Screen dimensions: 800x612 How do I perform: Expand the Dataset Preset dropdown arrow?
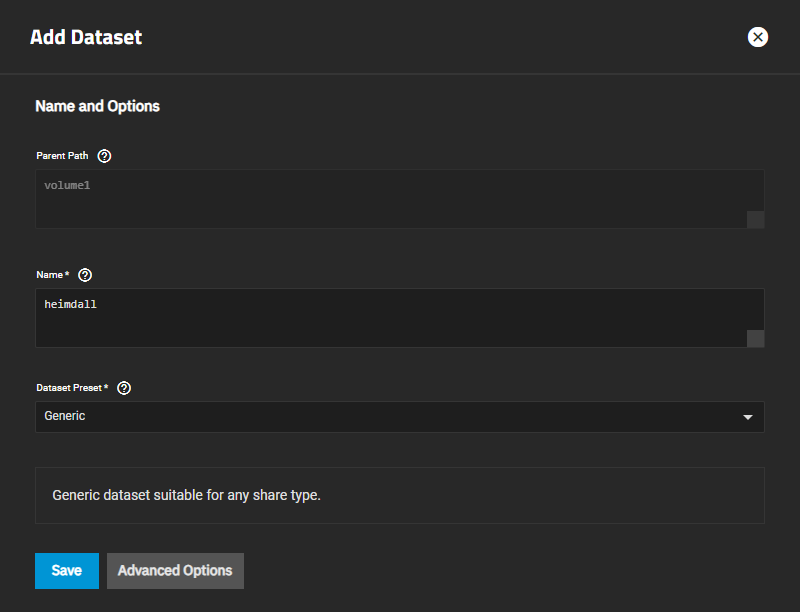click(748, 417)
